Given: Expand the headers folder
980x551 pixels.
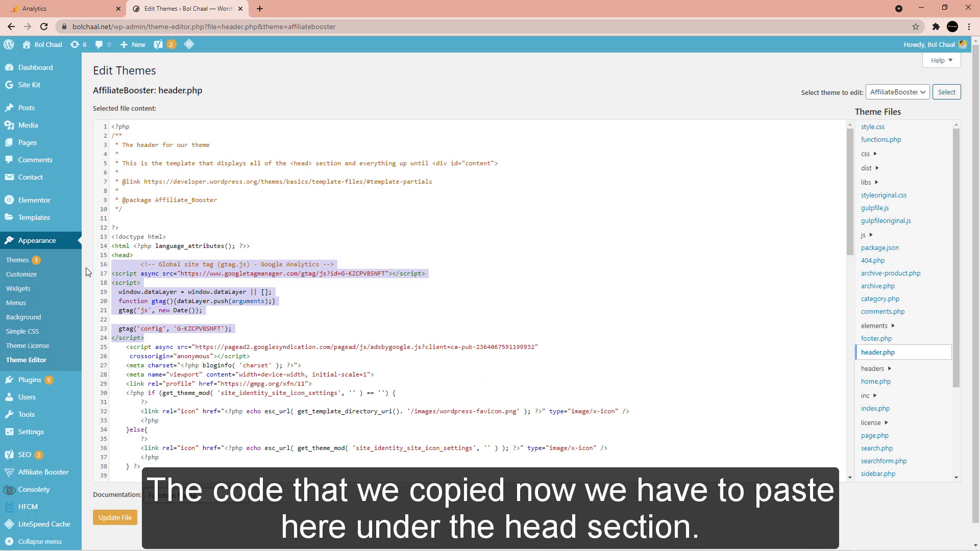Looking at the screenshot, I should 876,368.
